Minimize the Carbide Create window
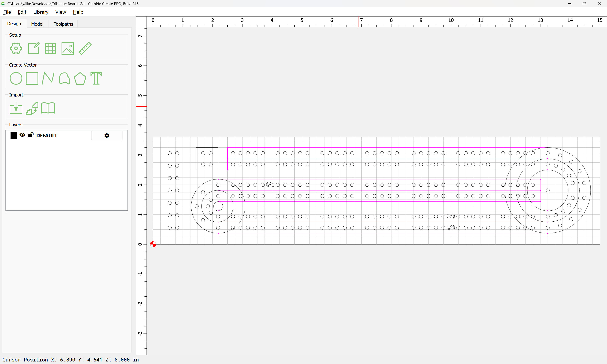The width and height of the screenshot is (607, 364). click(x=570, y=4)
